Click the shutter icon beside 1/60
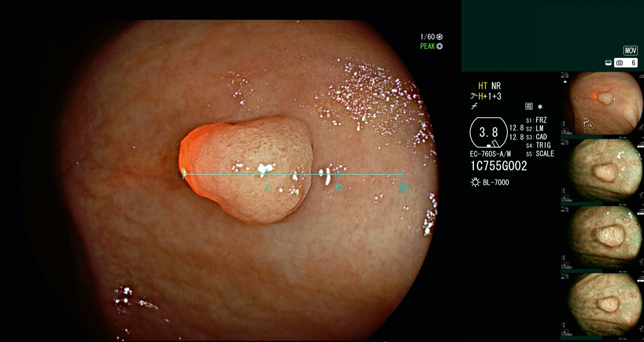The image size is (644, 342). 439,37
